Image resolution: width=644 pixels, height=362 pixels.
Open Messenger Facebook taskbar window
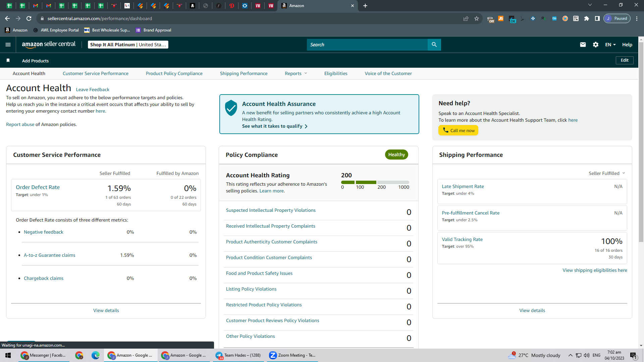click(x=44, y=355)
